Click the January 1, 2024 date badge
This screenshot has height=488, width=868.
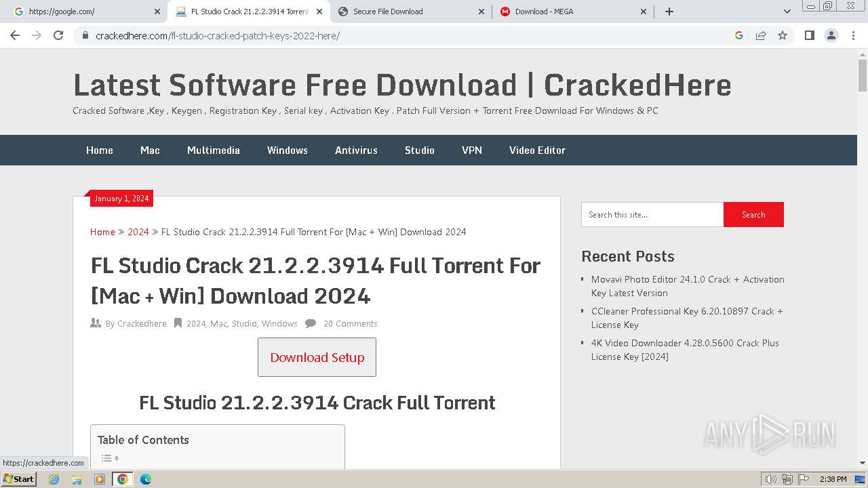coord(121,199)
